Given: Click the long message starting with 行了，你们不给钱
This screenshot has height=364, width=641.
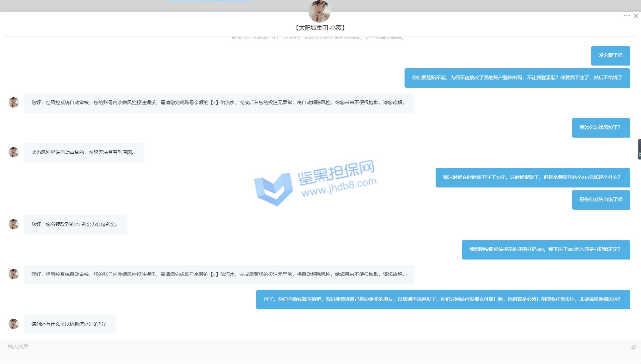Looking at the screenshot, I should pyautogui.click(x=443, y=299).
